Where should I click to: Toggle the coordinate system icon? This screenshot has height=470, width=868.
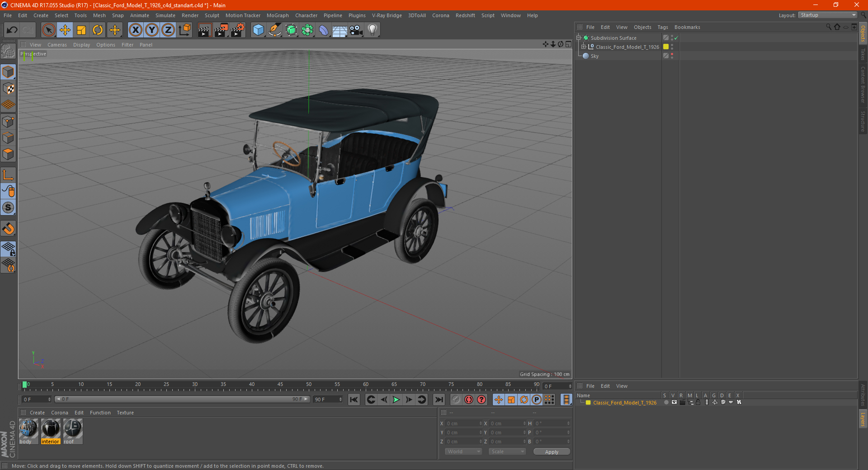185,30
